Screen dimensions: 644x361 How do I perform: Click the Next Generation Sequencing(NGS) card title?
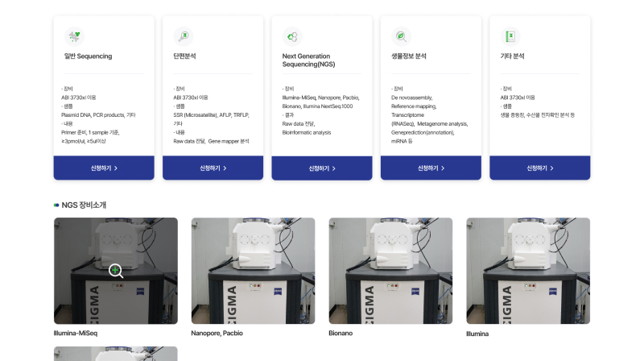(x=309, y=60)
